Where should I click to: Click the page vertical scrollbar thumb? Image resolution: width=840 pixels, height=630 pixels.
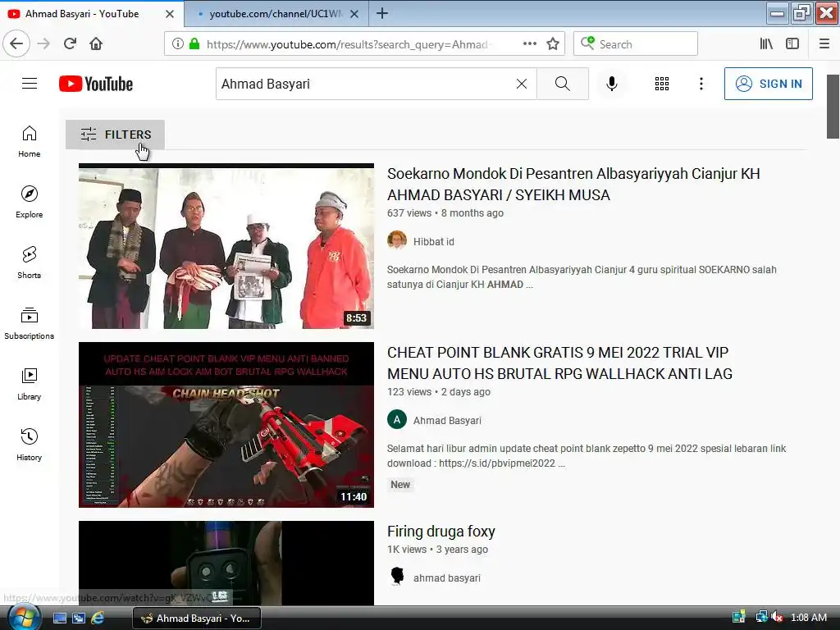[833, 106]
